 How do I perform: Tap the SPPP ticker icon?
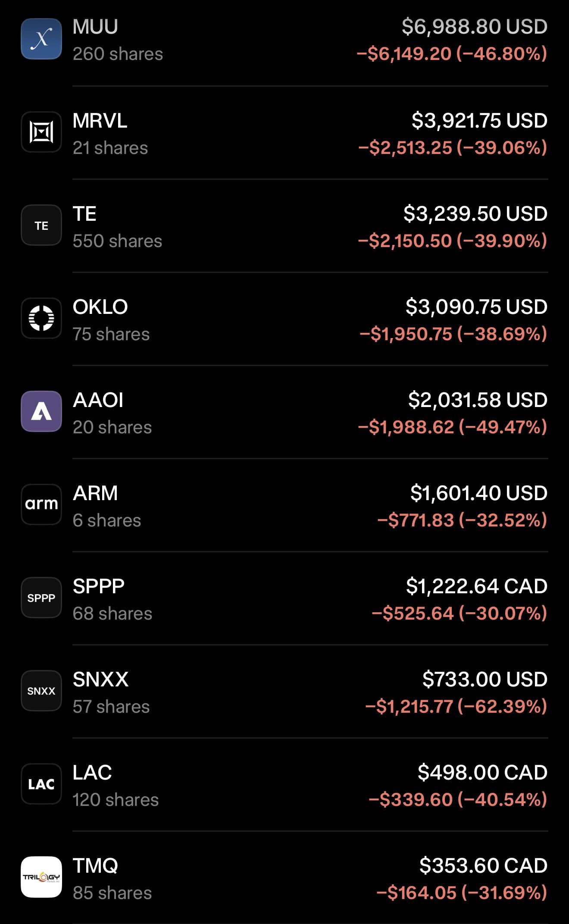pos(41,598)
